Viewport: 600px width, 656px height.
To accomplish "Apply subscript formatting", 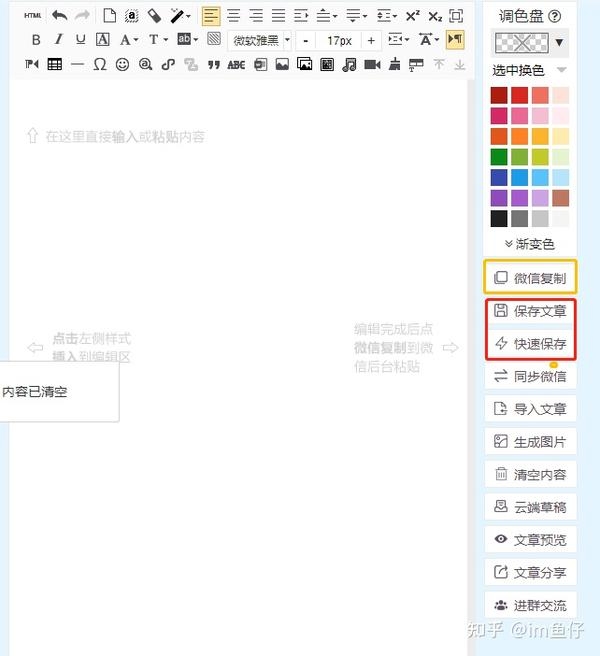I will coord(435,16).
